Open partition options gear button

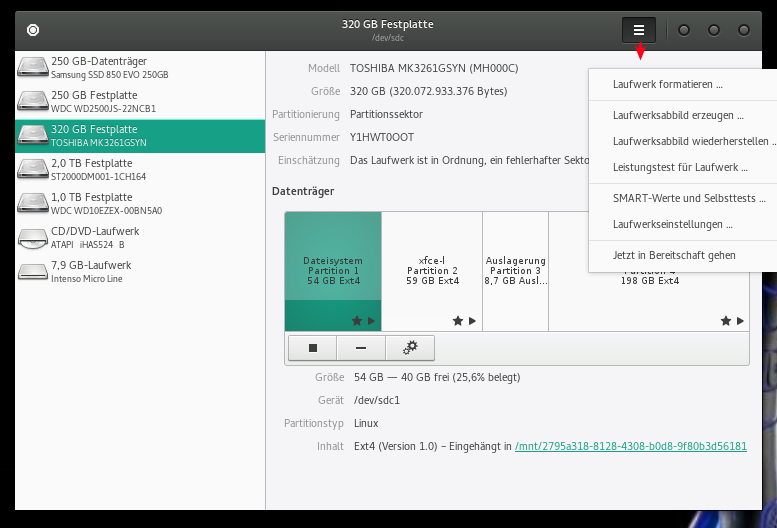coord(410,348)
